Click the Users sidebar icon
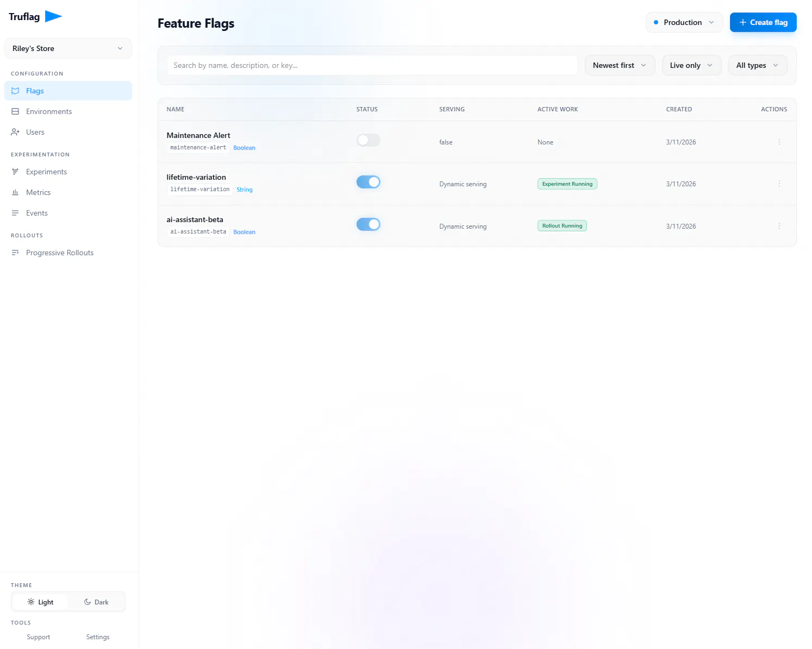The width and height of the screenshot is (812, 649). pyautogui.click(x=15, y=132)
